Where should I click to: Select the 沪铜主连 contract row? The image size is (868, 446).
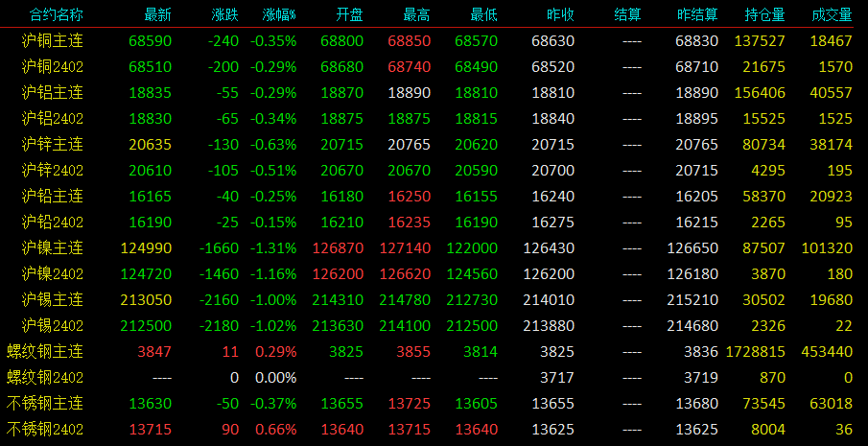pos(434,41)
